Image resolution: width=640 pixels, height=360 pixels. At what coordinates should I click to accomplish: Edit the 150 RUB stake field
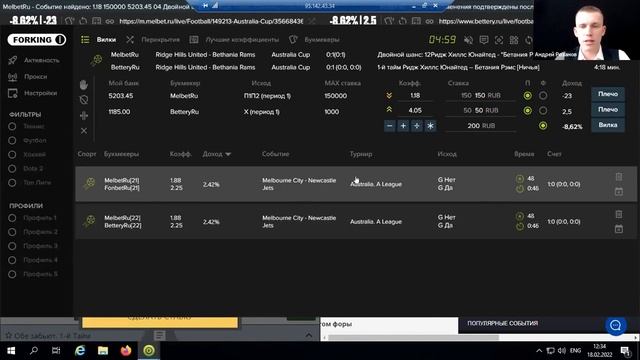(x=480, y=96)
